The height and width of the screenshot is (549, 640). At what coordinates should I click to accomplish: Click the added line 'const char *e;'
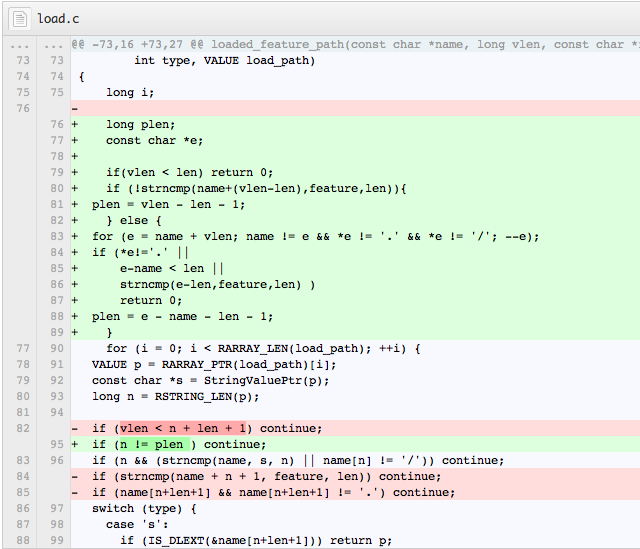(x=154, y=140)
